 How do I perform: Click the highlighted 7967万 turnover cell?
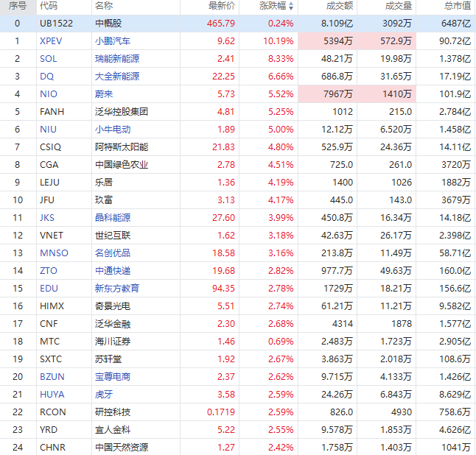click(328, 94)
